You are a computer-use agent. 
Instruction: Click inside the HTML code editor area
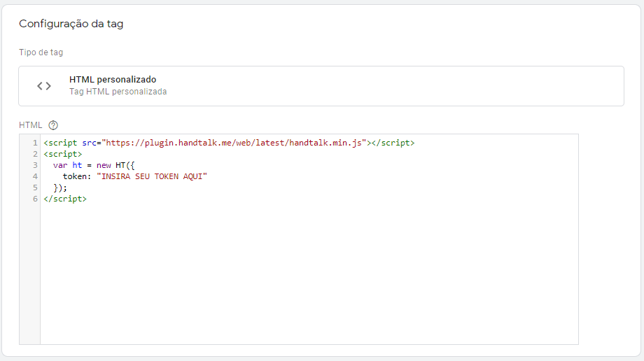tap(309, 239)
